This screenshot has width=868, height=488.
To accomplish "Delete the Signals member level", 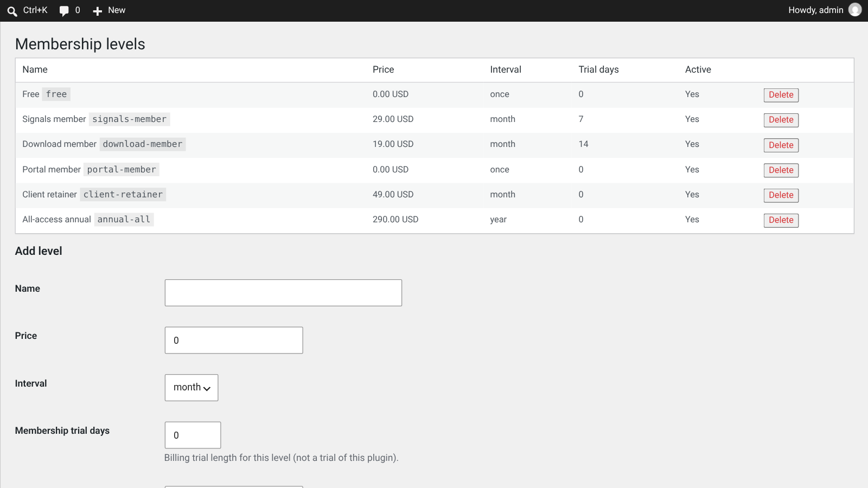I will [x=781, y=120].
